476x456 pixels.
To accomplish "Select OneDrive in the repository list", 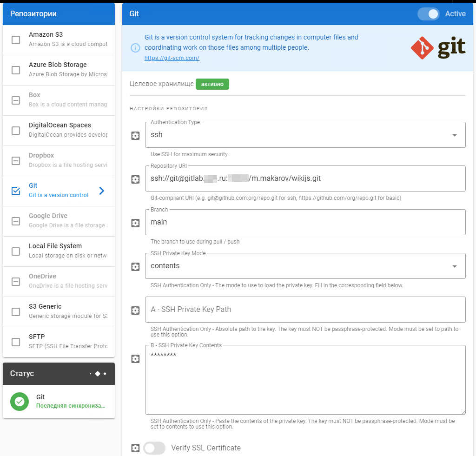I will coord(59,281).
